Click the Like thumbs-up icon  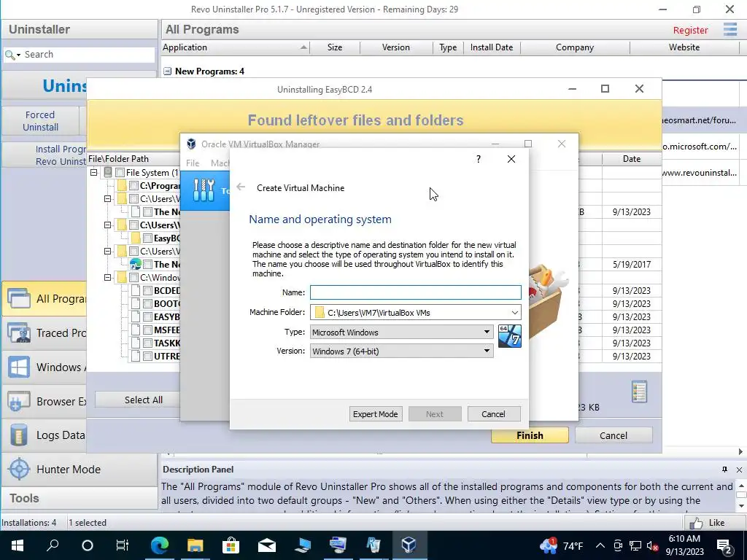(x=696, y=523)
